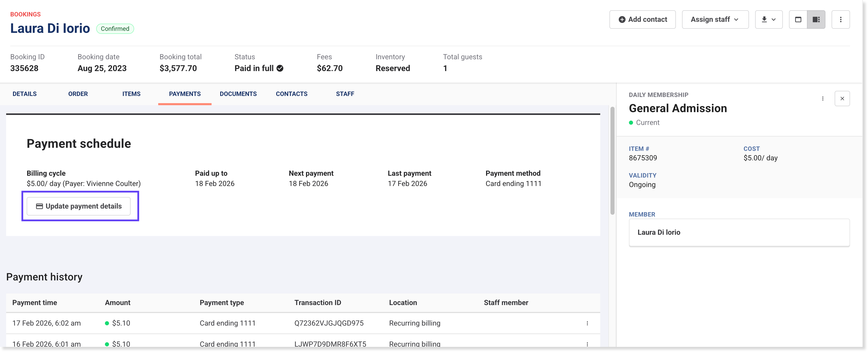
Task: Open General Admission panel kebab menu
Action: tap(823, 99)
